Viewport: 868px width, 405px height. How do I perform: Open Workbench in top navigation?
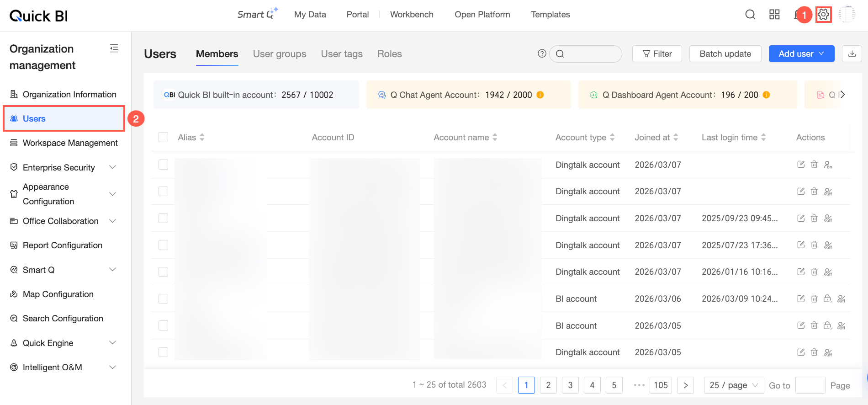(x=412, y=15)
